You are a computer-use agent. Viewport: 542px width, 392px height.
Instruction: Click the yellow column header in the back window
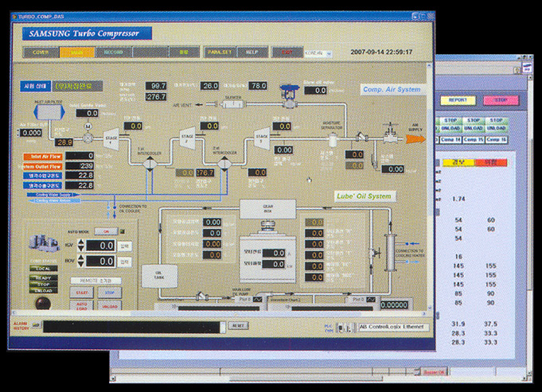pyautogui.click(x=458, y=162)
